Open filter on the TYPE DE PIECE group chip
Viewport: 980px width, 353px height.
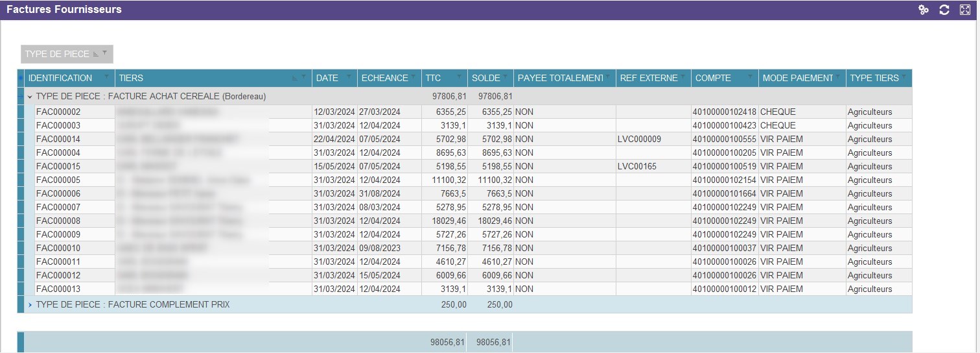[x=105, y=53]
